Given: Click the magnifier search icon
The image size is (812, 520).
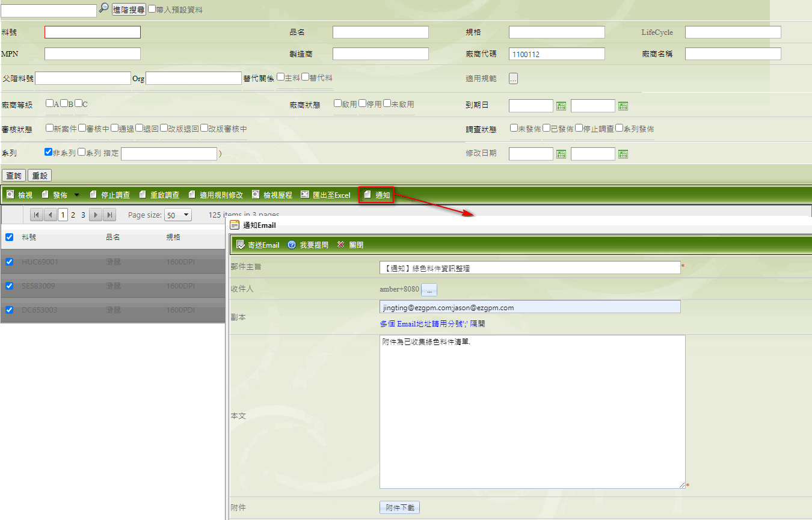Looking at the screenshot, I should (x=104, y=8).
